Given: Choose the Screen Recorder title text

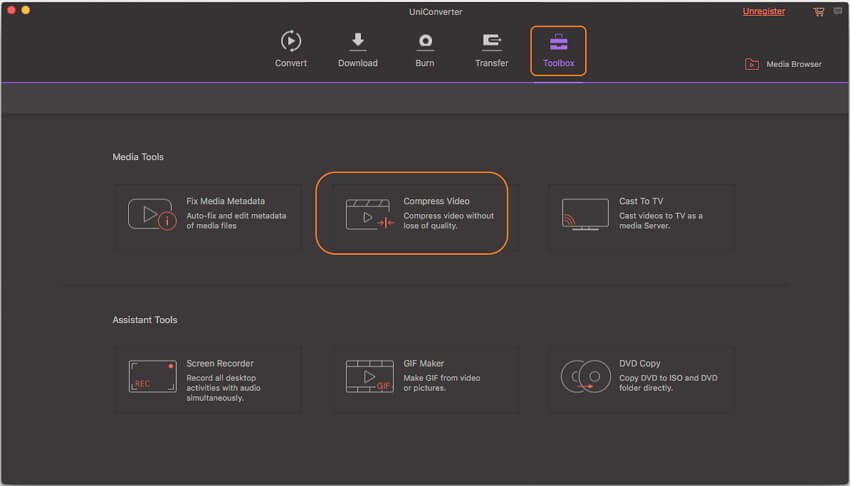Looking at the screenshot, I should (220, 363).
